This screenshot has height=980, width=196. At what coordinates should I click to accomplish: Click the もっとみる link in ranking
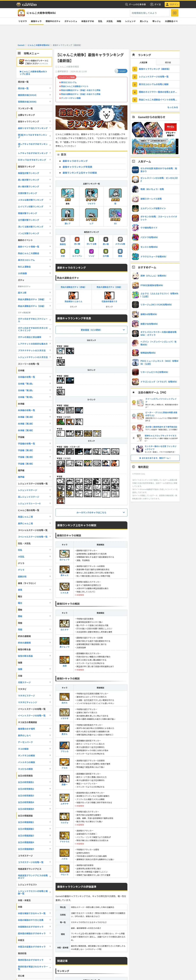coord(172,107)
